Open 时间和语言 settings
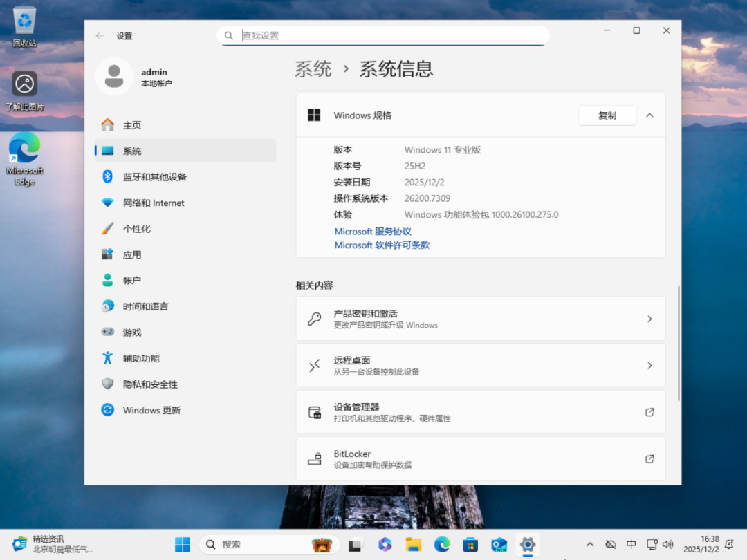This screenshot has height=560, width=747. (x=185, y=306)
